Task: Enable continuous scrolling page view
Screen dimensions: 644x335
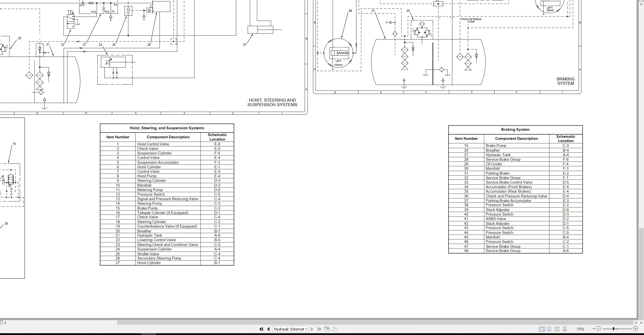Action: (549, 329)
